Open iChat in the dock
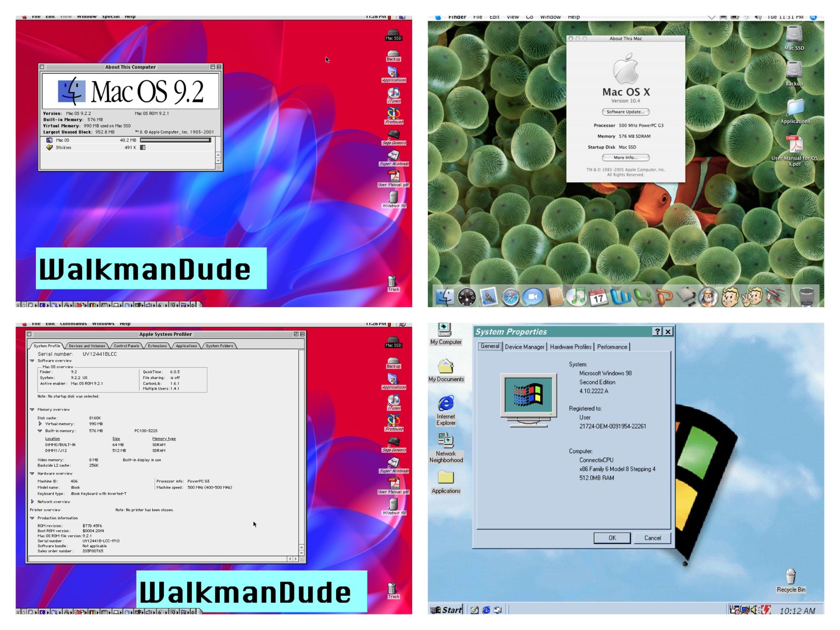This screenshot has width=840, height=630. 532,297
